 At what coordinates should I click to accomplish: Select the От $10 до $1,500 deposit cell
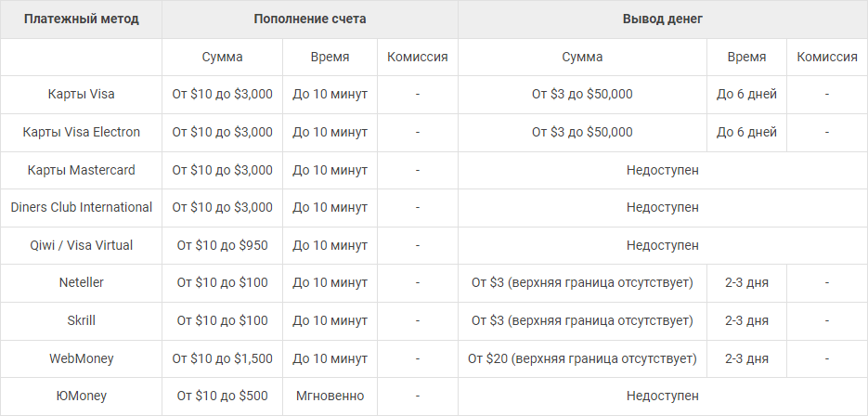tap(222, 359)
